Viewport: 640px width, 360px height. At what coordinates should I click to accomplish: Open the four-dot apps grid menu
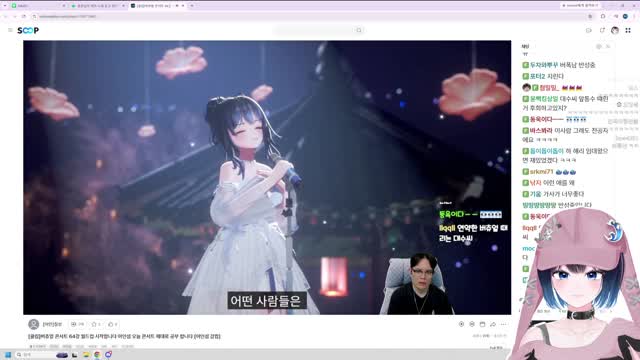(x=628, y=30)
